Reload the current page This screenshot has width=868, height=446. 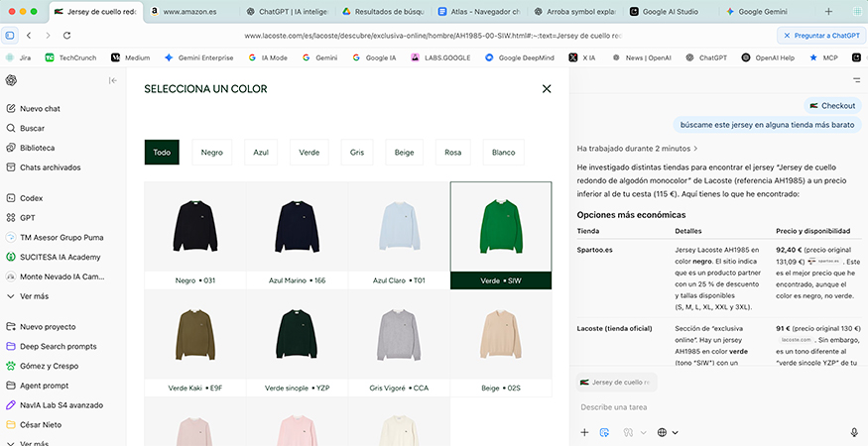click(66, 35)
